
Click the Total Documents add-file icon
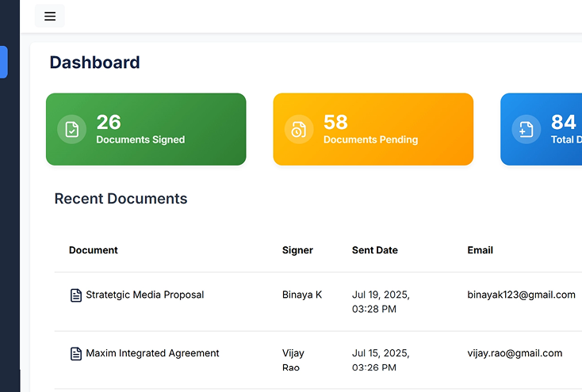click(526, 129)
